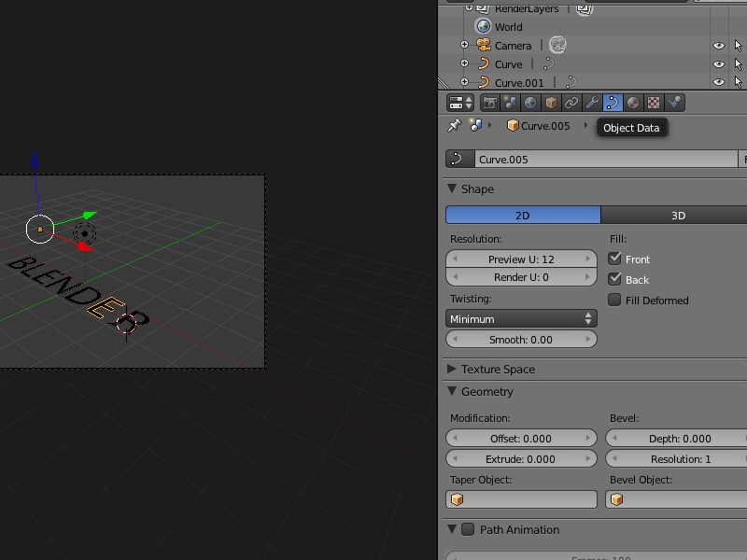Screen dimensions: 747x560
Task: Toggle visibility eye for Curve.001
Action: [719, 82]
